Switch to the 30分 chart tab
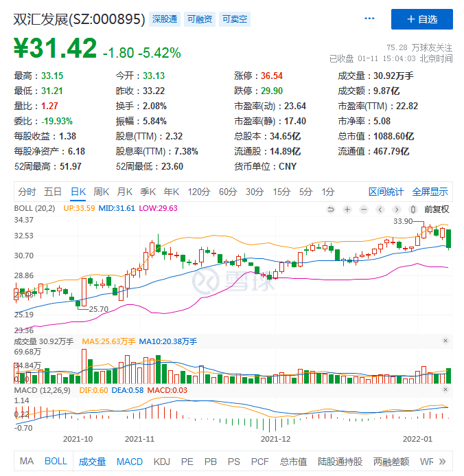464x476 pixels. 255,192
